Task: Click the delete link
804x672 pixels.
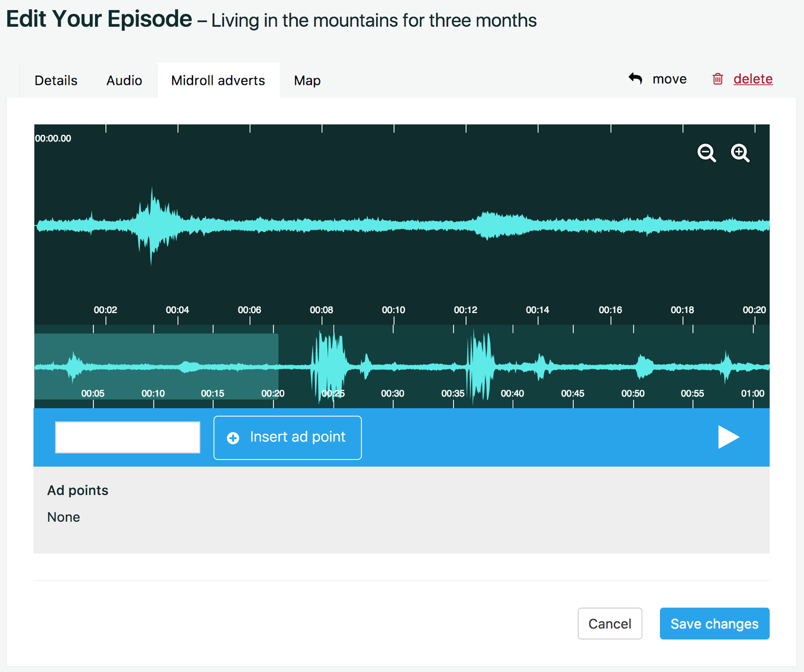Action: [753, 79]
